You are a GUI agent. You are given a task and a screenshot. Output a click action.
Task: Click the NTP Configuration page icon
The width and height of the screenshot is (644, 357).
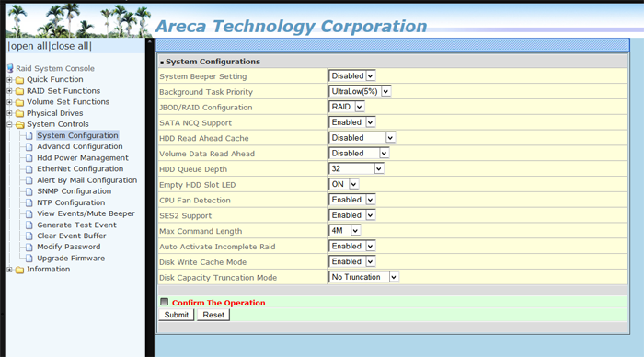coord(29,202)
